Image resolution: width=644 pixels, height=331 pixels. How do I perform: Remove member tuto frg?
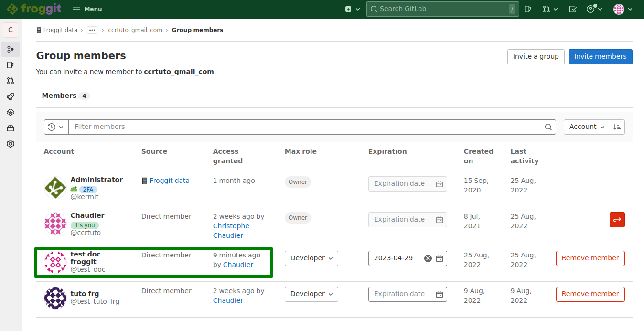(x=590, y=294)
